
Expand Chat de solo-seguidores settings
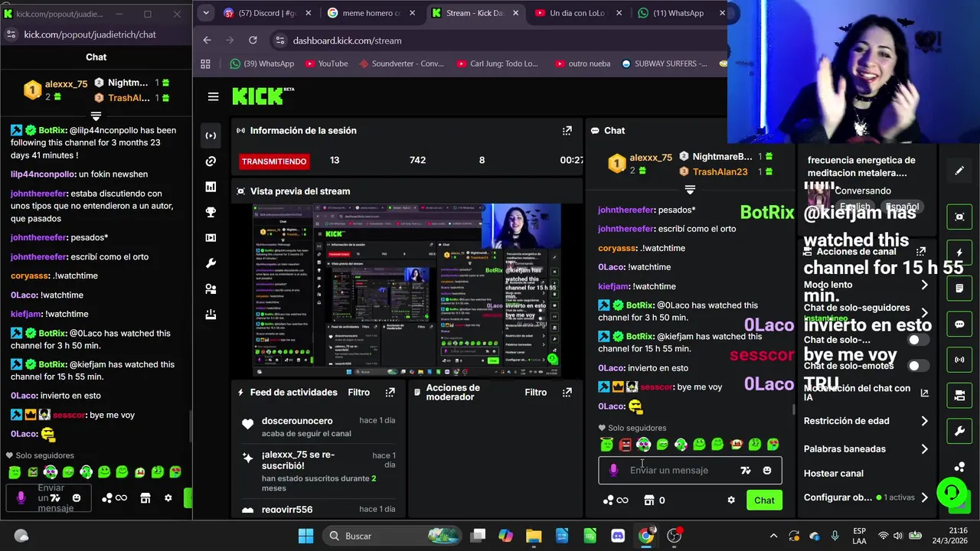pos(924,312)
